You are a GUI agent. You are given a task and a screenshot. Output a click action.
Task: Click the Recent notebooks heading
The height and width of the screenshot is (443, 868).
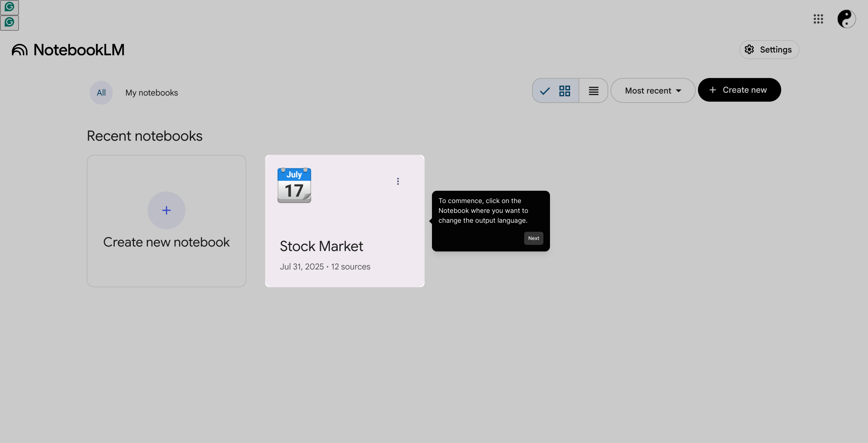coord(145,136)
